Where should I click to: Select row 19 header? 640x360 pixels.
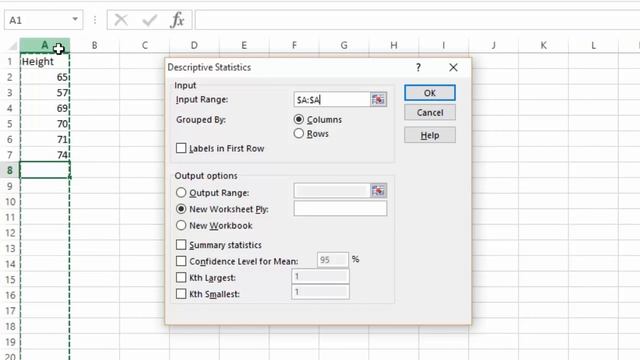pyautogui.click(x=10, y=342)
